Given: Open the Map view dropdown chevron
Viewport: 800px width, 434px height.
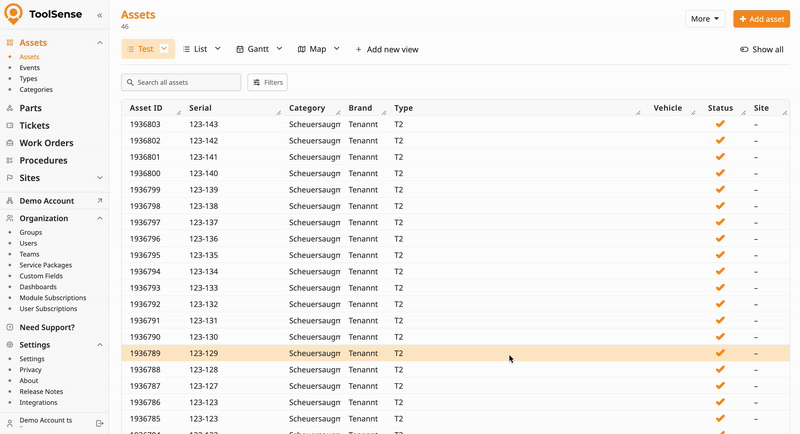Looking at the screenshot, I should pos(337,48).
